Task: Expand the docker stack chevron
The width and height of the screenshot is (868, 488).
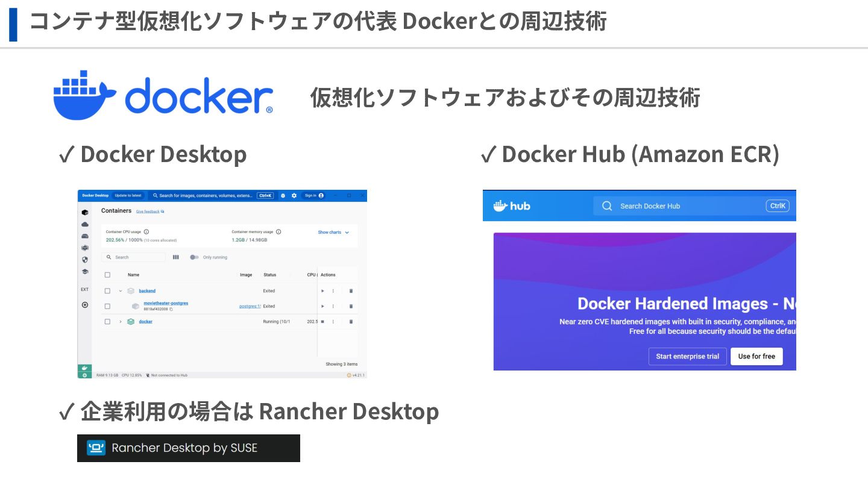Action: [x=120, y=322]
